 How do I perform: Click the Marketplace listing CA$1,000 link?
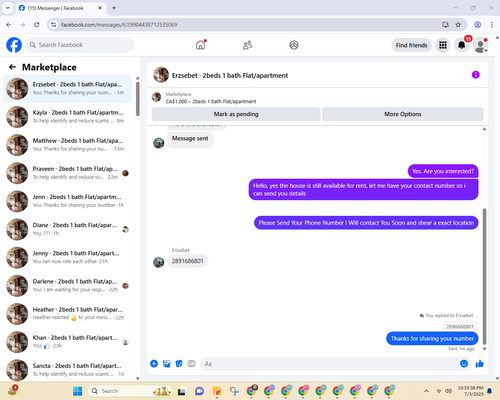pyautogui.click(x=211, y=101)
